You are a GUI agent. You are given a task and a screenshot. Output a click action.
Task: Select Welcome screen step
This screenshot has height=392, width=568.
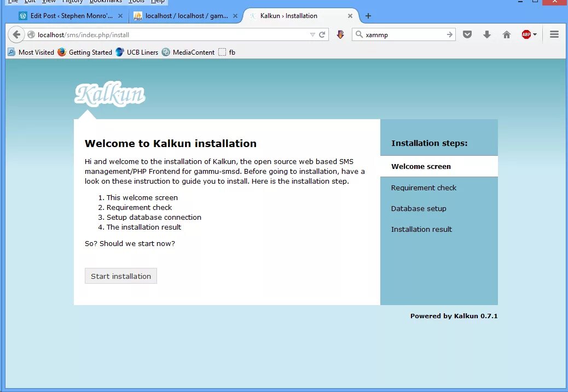pyautogui.click(x=439, y=167)
